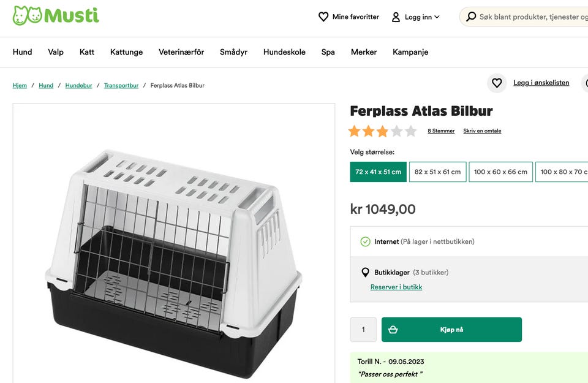Click the wishlist heart circle icon
588x383 pixels.
(x=497, y=83)
